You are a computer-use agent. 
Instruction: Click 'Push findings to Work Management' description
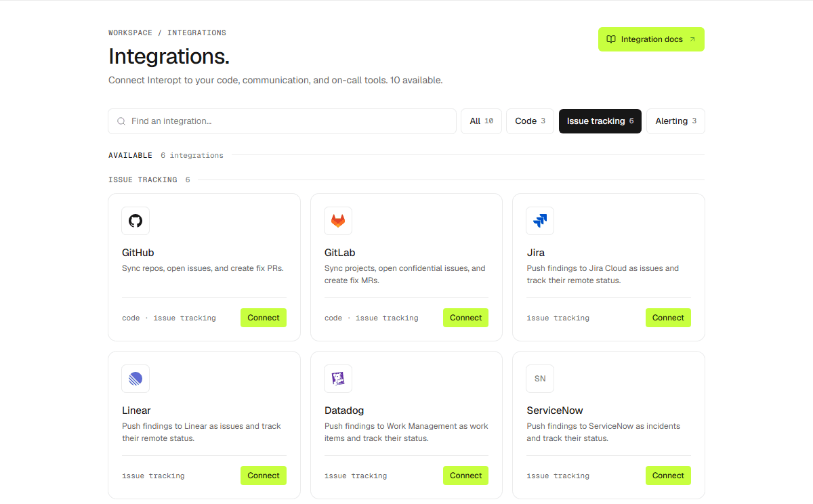tap(406, 432)
